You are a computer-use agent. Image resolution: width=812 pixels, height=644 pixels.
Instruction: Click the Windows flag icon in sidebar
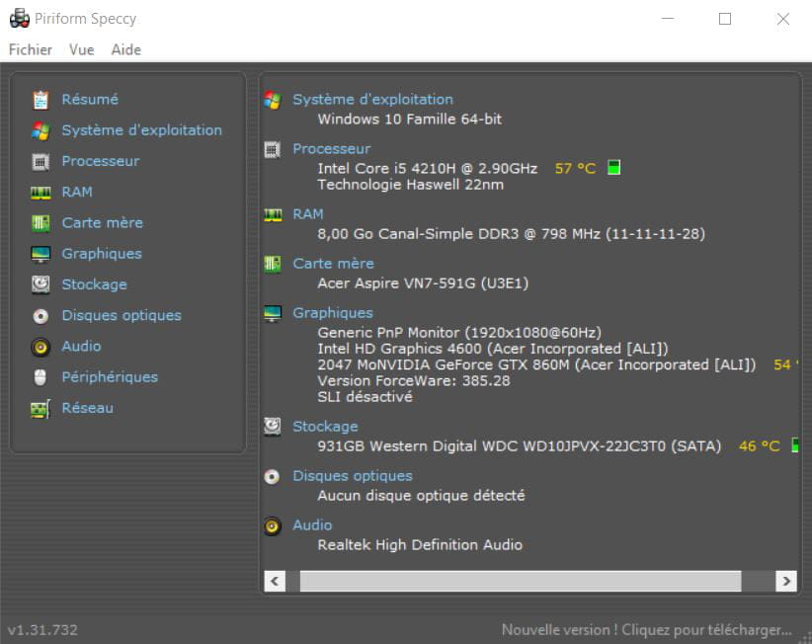41,130
